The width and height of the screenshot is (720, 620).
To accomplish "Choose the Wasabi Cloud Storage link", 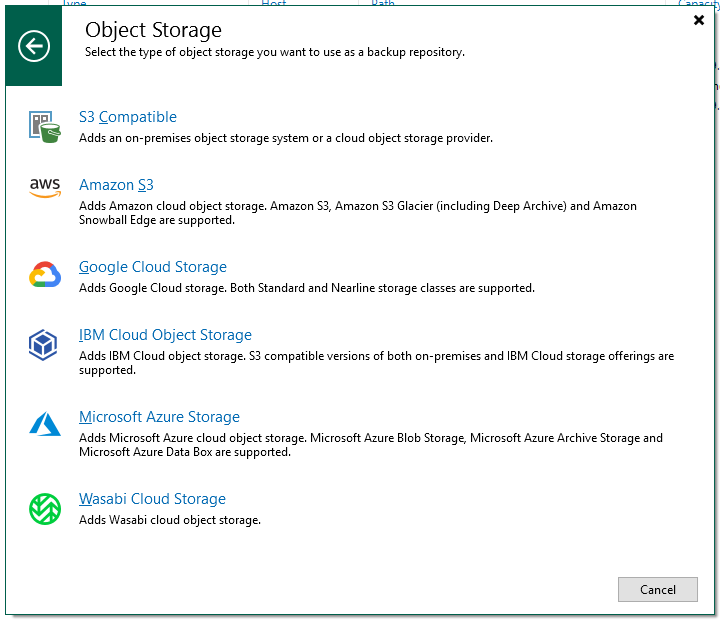I will pos(152,499).
